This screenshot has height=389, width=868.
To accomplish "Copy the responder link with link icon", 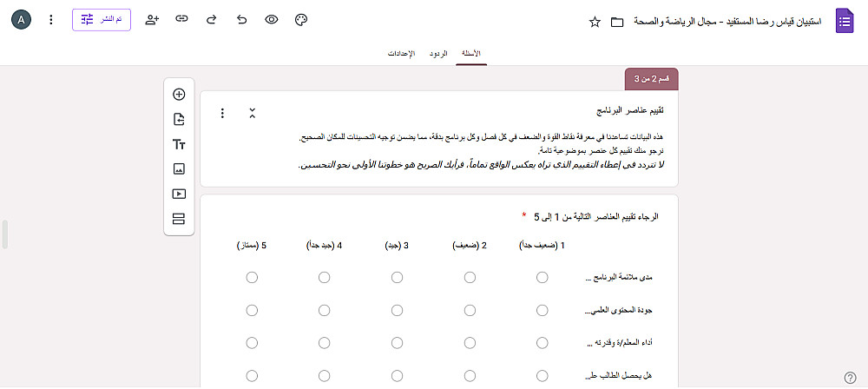I will coord(181,19).
